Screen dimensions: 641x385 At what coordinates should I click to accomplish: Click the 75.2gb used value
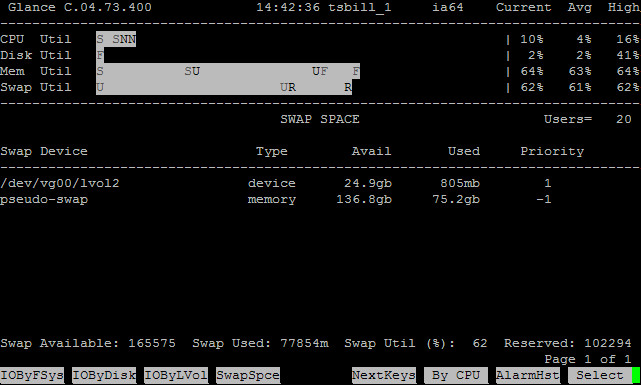(x=456, y=199)
